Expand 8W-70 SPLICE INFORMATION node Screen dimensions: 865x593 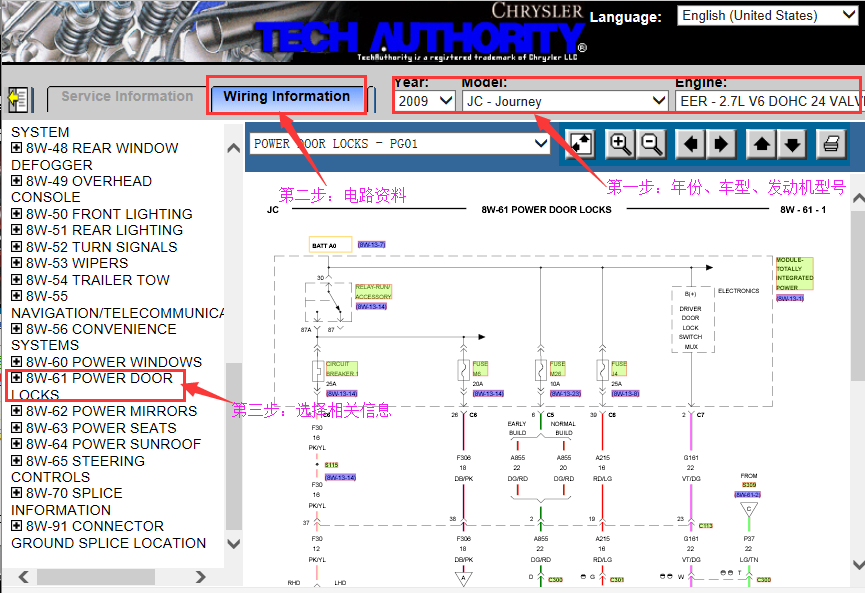pos(17,493)
